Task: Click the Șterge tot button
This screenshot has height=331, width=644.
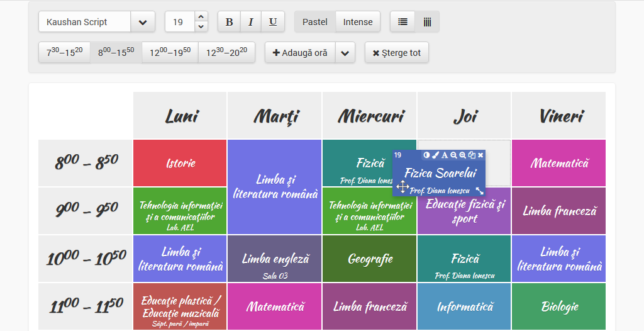Action: [397, 53]
